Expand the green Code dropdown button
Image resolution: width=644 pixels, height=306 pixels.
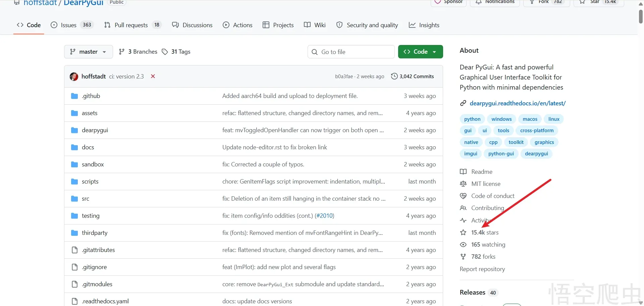click(x=420, y=52)
